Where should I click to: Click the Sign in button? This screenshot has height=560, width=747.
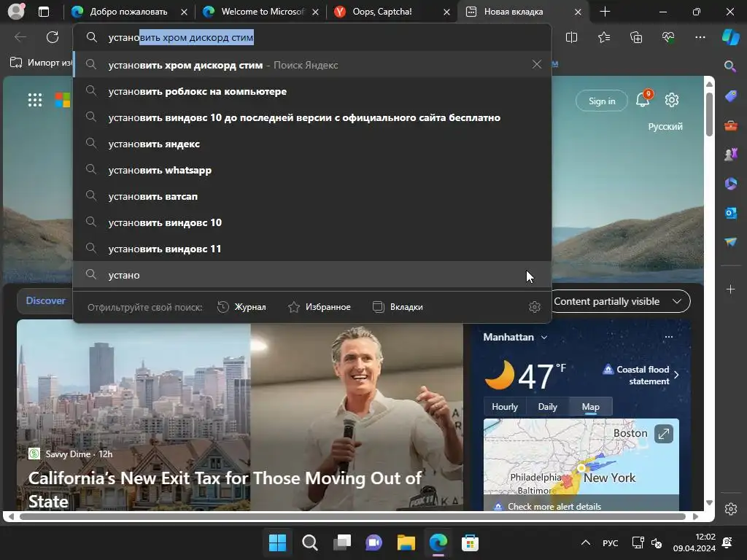[602, 101]
